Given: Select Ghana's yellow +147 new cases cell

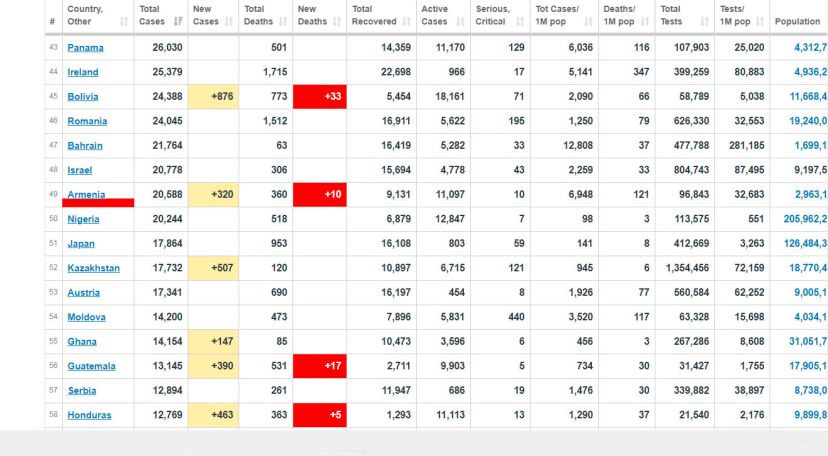Looking at the screenshot, I should 213,341.
